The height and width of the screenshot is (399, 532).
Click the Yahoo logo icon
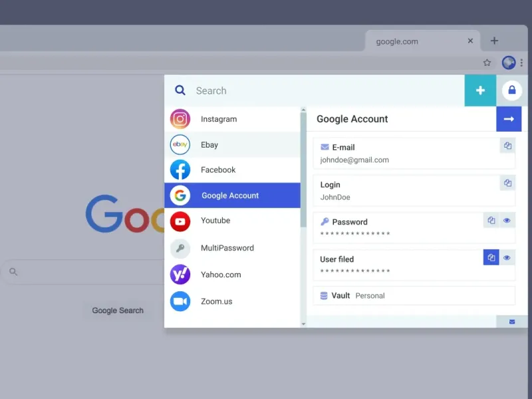click(x=180, y=275)
